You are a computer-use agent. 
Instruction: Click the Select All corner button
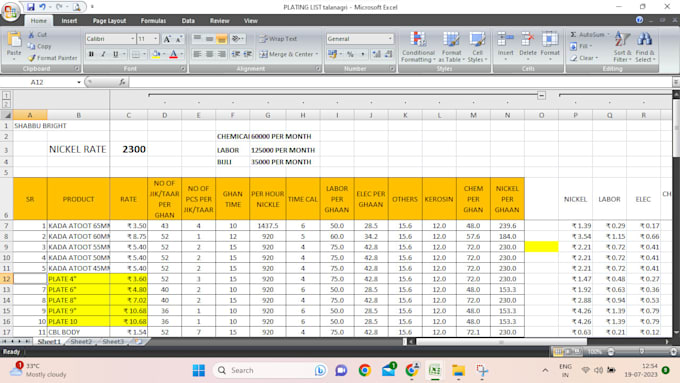(7, 115)
